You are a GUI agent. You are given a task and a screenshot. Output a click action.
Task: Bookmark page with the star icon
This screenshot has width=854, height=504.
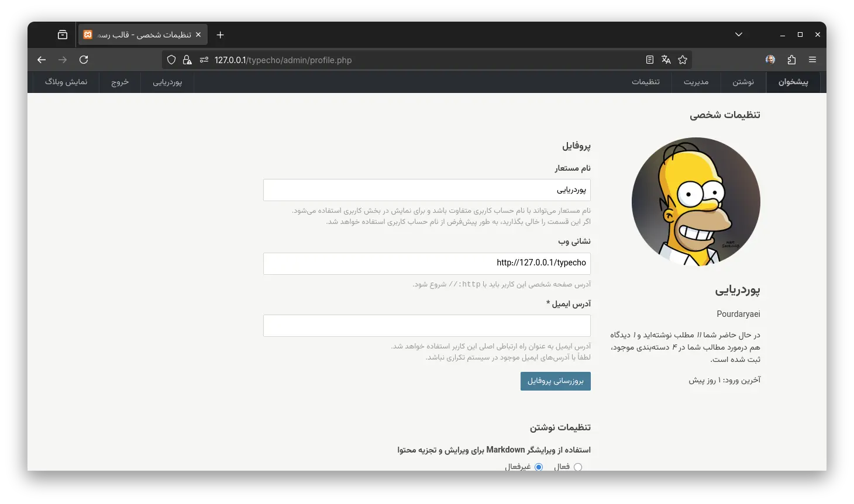[x=682, y=60]
